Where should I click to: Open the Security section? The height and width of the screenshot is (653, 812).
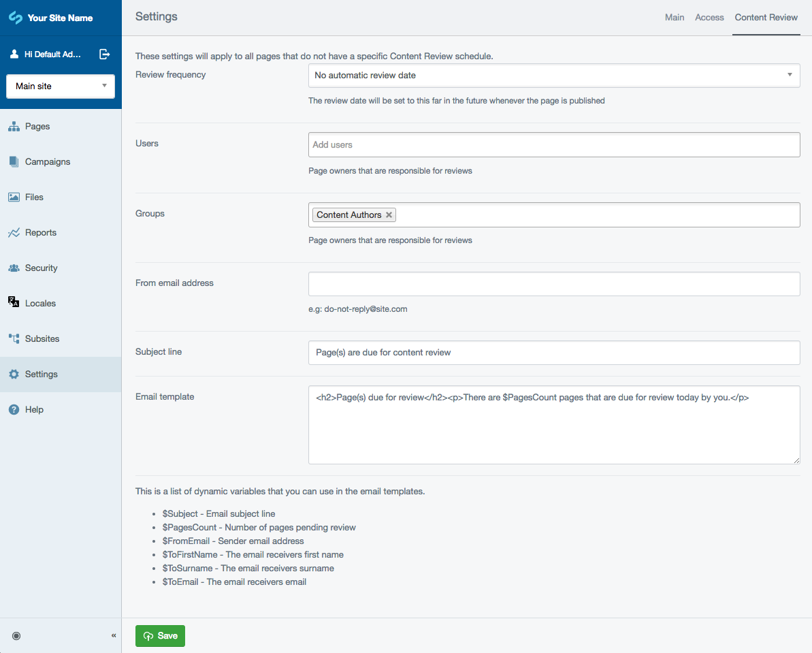coord(42,268)
